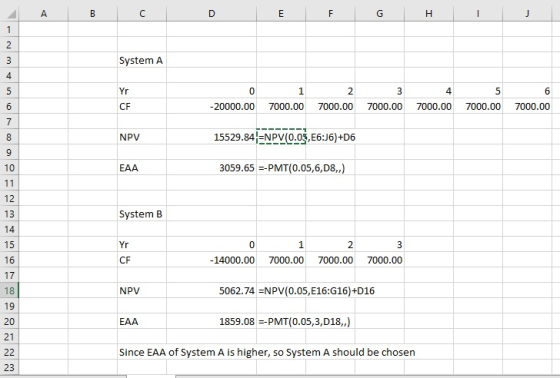Select row 5 header
This screenshot has height=378, width=560.
(9, 91)
